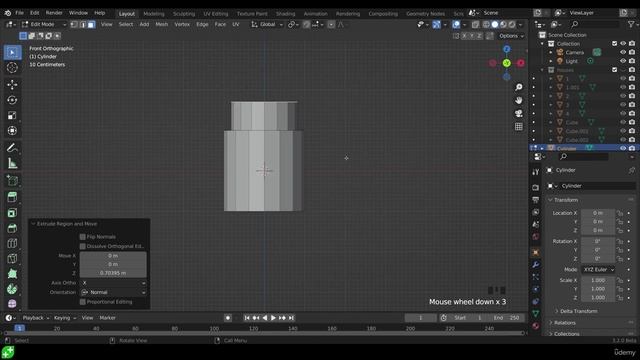This screenshot has width=640, height=360.
Task: Switch to edge select mode
Action: tap(82, 24)
